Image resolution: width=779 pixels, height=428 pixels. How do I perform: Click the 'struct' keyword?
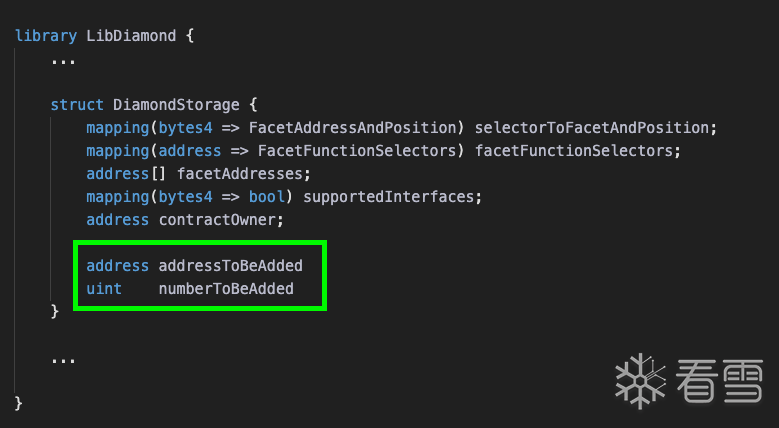pyautogui.click(x=77, y=104)
